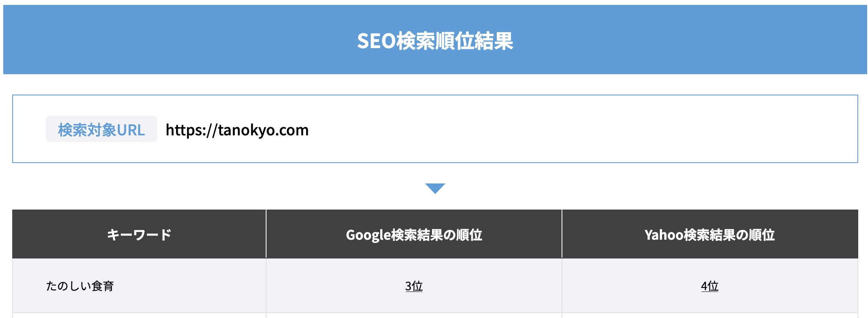Click the たのしい食育 keyword cell
868x318 pixels.
[80, 286]
